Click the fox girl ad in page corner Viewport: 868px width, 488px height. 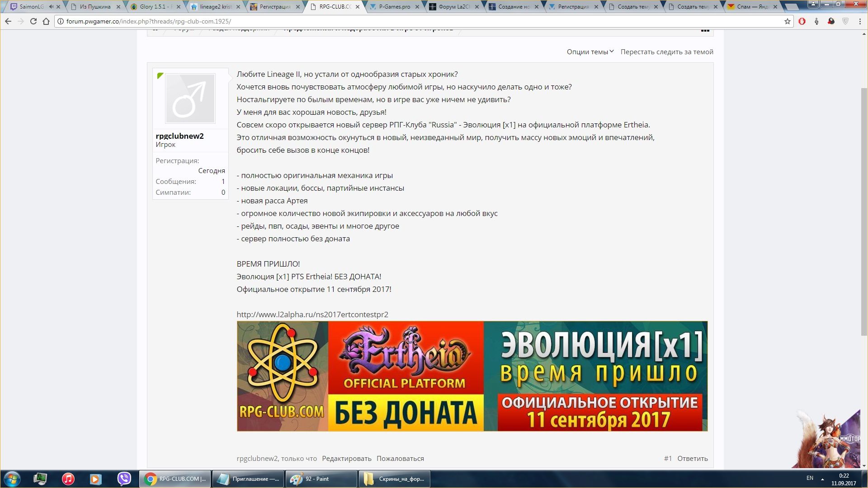point(826,438)
